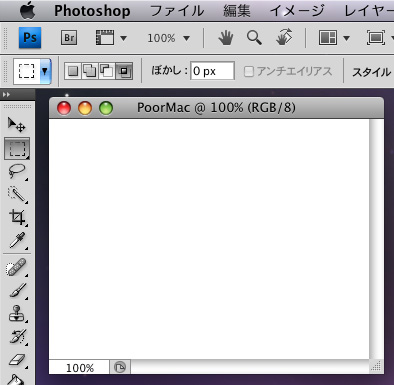This screenshot has height=385, width=394.
Task: Select the Zoom magnifier tool in application bar
Action: (x=254, y=38)
